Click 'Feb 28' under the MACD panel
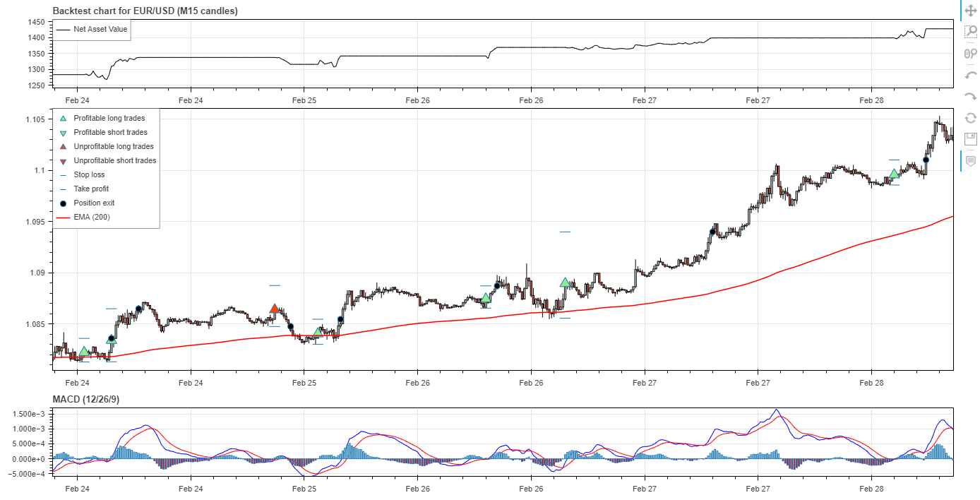The image size is (980, 500). [x=871, y=489]
